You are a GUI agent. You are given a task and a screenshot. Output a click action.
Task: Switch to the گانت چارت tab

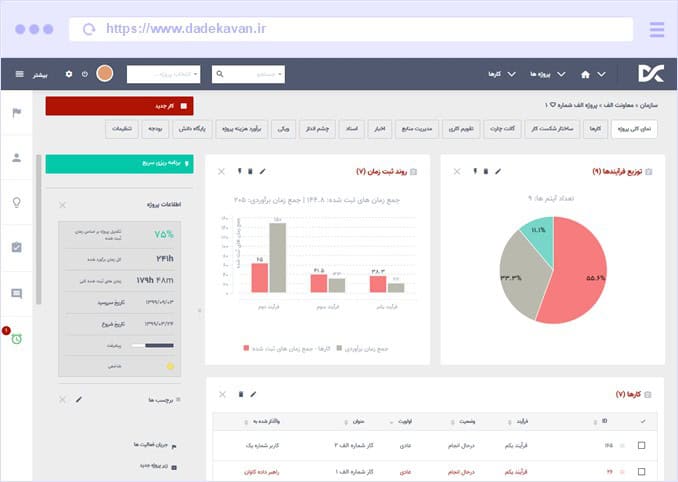502,129
